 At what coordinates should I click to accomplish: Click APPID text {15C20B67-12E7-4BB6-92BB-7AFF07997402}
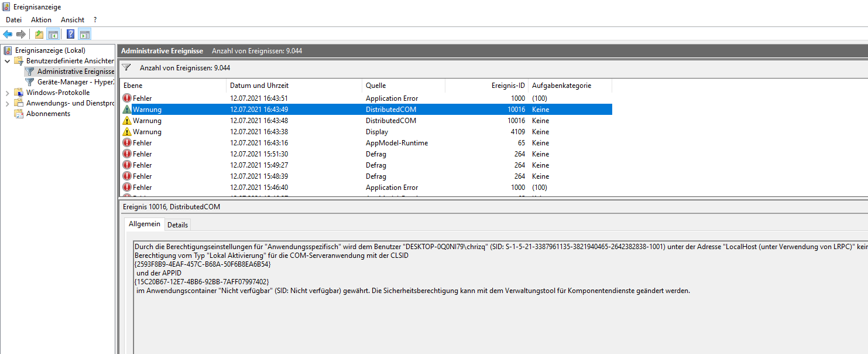(x=201, y=282)
